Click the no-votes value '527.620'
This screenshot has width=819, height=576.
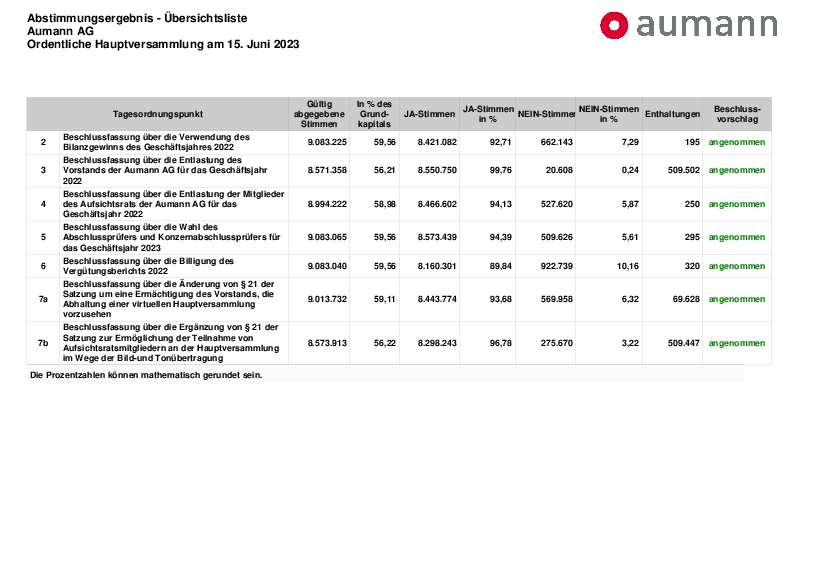click(557, 204)
